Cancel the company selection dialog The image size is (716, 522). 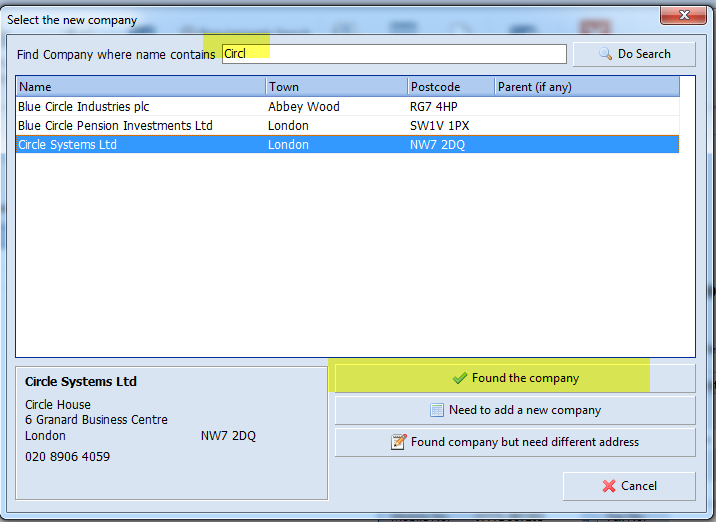coord(629,486)
